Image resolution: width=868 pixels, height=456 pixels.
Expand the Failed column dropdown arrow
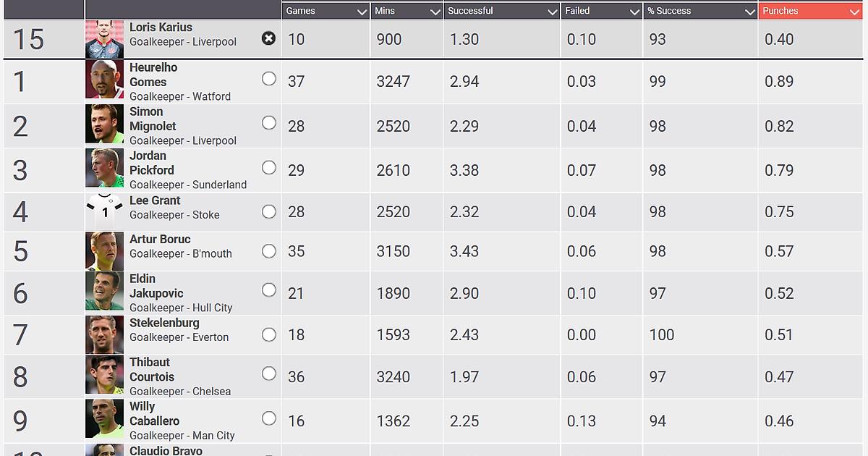pos(634,12)
